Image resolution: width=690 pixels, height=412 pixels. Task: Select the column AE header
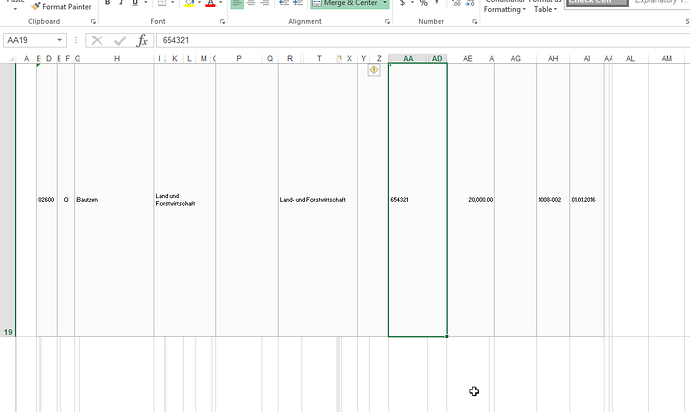(468, 58)
